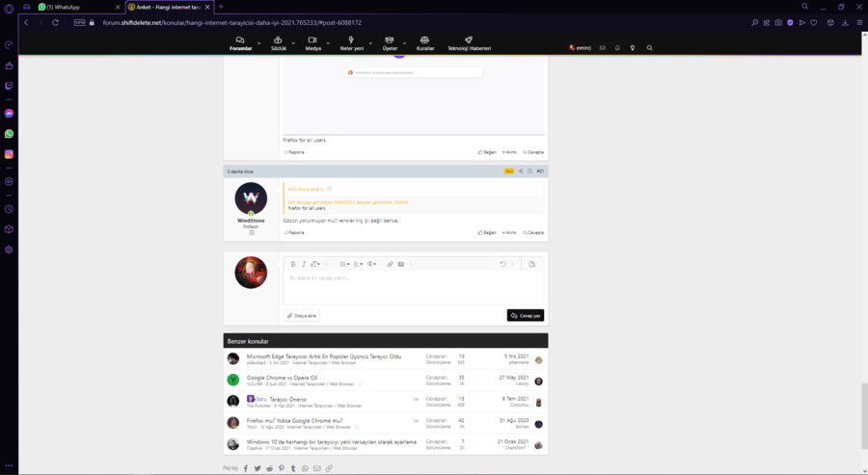Open the Forumlar nav item
Screen dimensions: 868x475
click(x=241, y=43)
